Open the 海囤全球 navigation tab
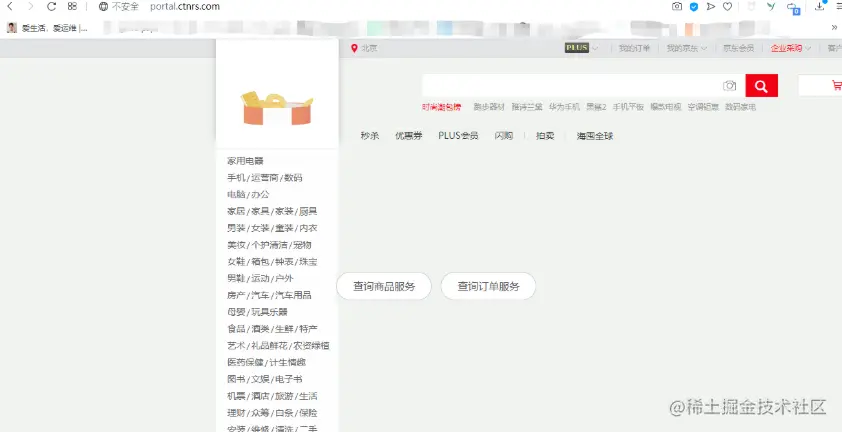The image size is (842, 432). [x=595, y=136]
